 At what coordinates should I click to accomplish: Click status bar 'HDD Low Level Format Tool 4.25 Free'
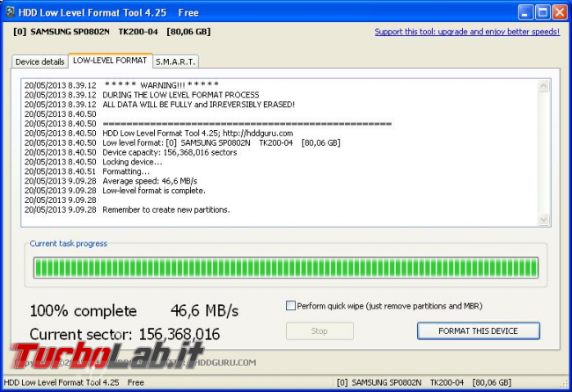pyautogui.click(x=74, y=382)
